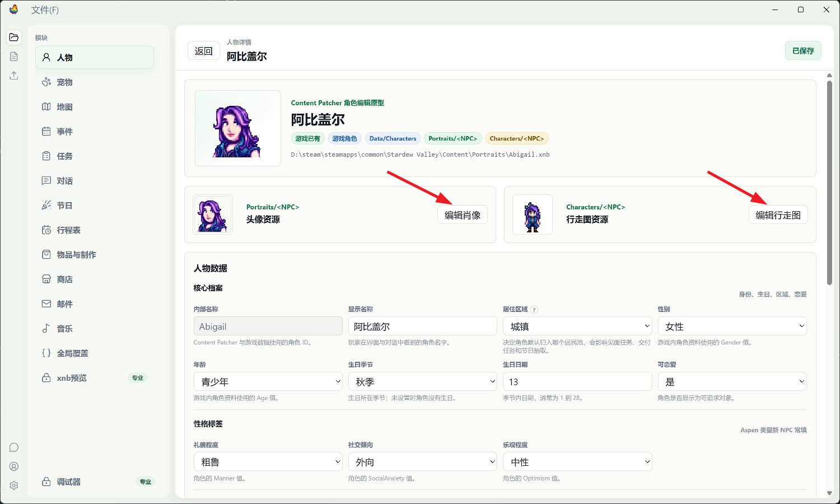Open the 物品与制作 module
Viewport: 840px width, 504px height.
[95, 255]
